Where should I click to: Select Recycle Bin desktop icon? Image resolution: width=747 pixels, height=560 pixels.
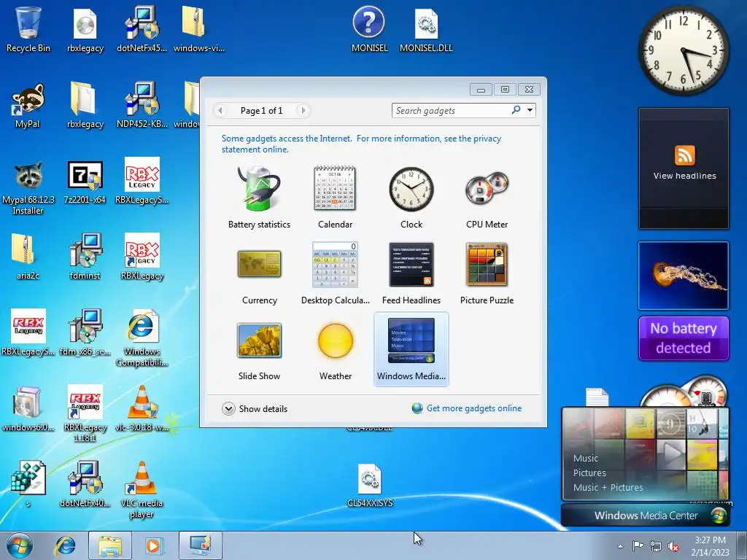click(x=28, y=29)
